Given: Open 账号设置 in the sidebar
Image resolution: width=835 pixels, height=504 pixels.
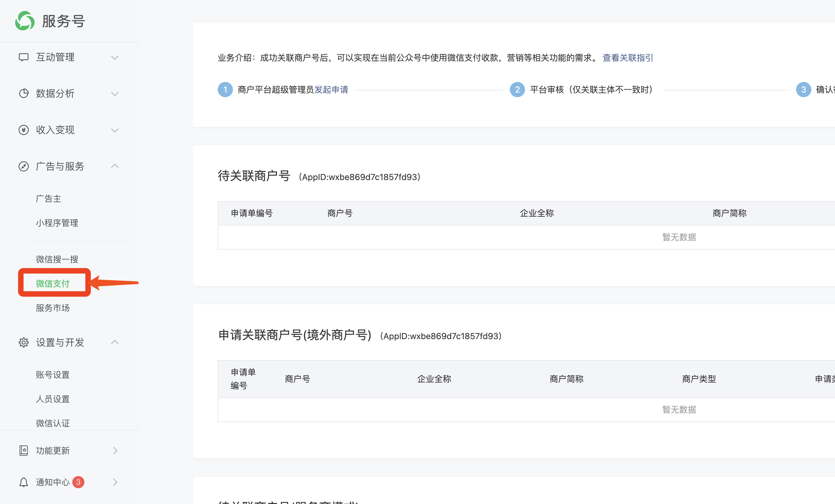Looking at the screenshot, I should pos(53,375).
